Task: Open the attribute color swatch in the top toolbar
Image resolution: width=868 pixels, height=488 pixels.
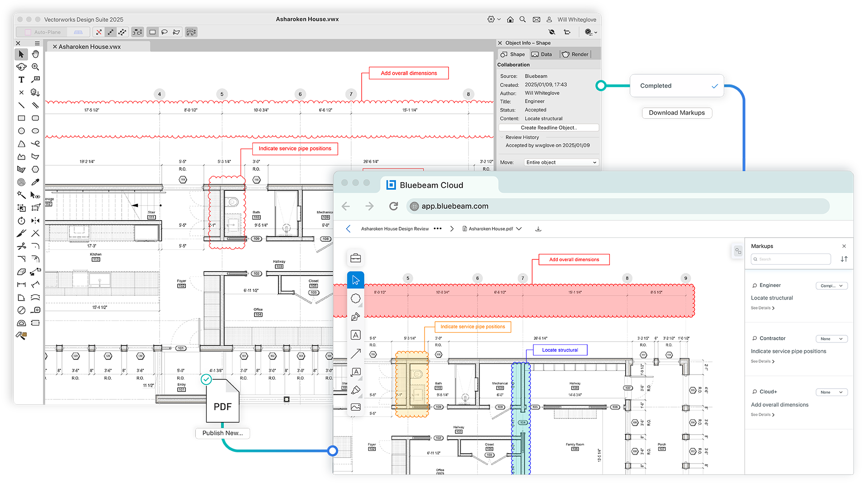Action: [x=588, y=32]
